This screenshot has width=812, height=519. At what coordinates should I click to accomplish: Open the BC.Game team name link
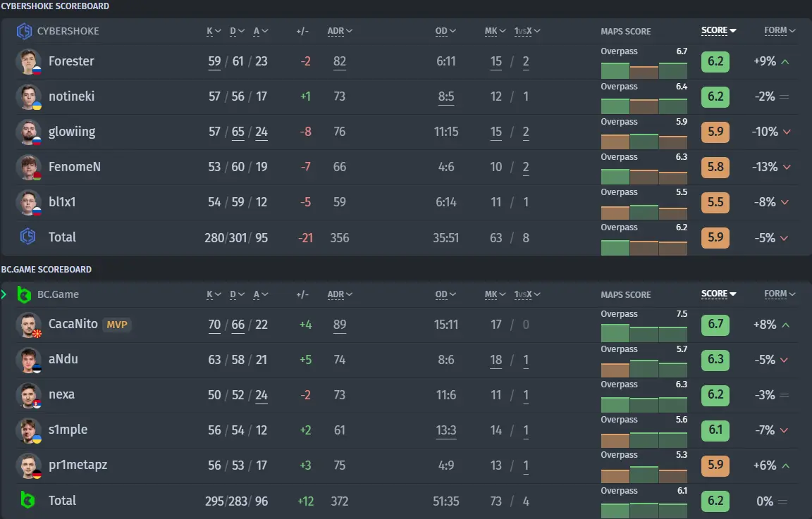point(58,294)
